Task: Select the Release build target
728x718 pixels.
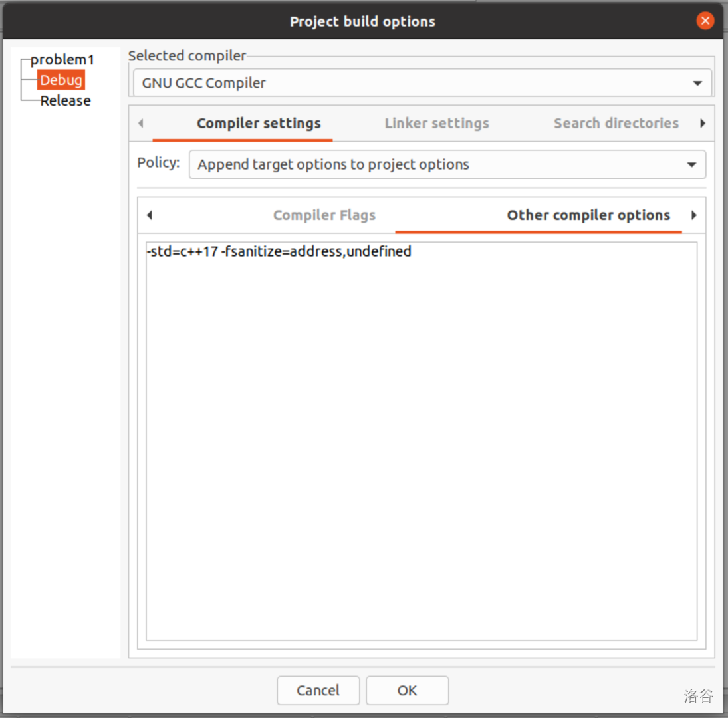Action: 65,100
